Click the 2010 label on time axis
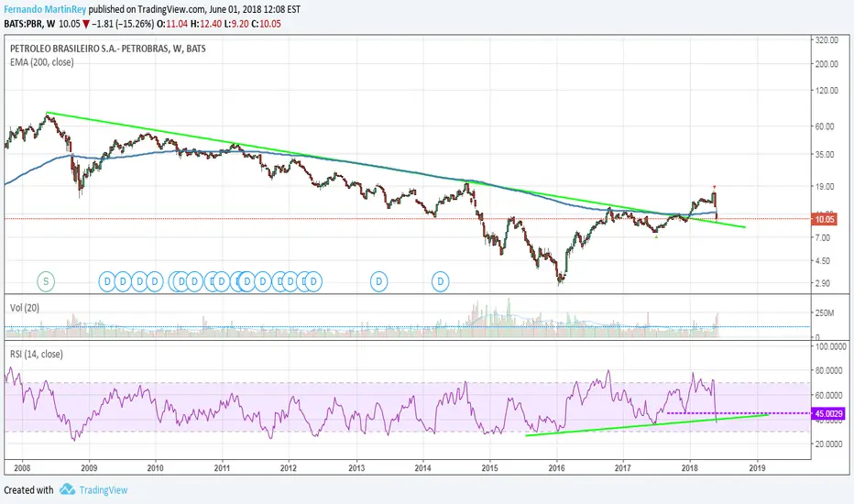Image resolution: width=854 pixels, height=504 pixels. tap(155, 467)
